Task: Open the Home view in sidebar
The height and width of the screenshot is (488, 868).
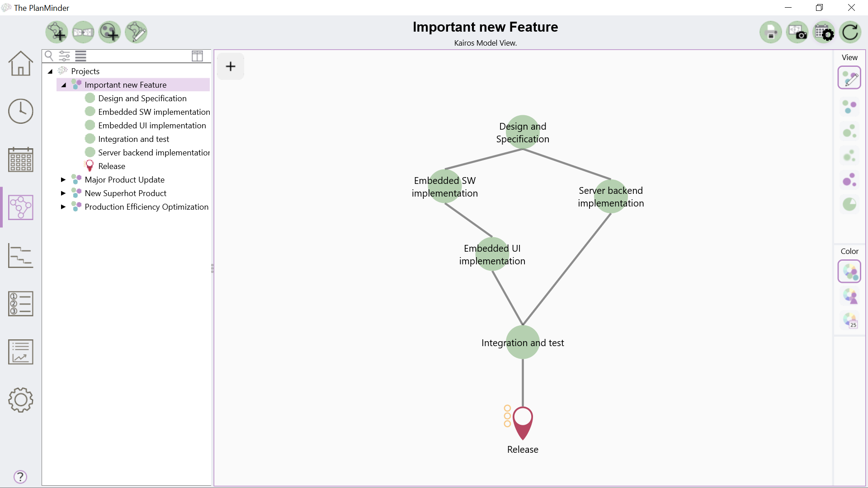Action: [x=20, y=63]
